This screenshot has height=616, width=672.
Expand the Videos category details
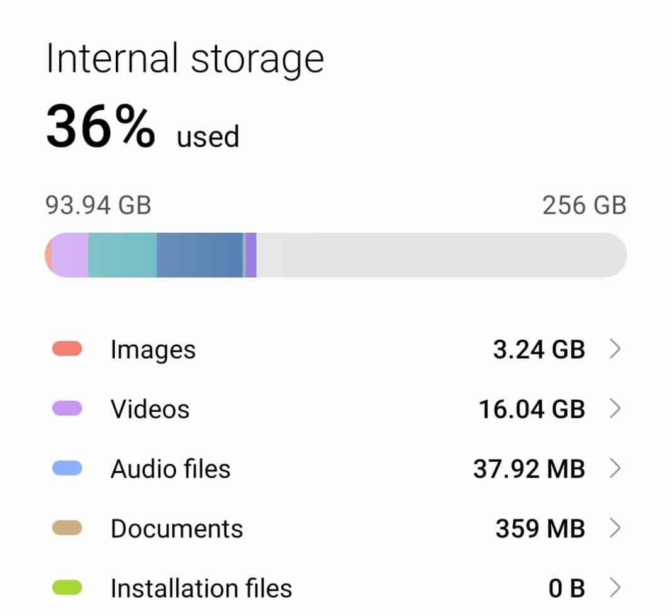615,409
